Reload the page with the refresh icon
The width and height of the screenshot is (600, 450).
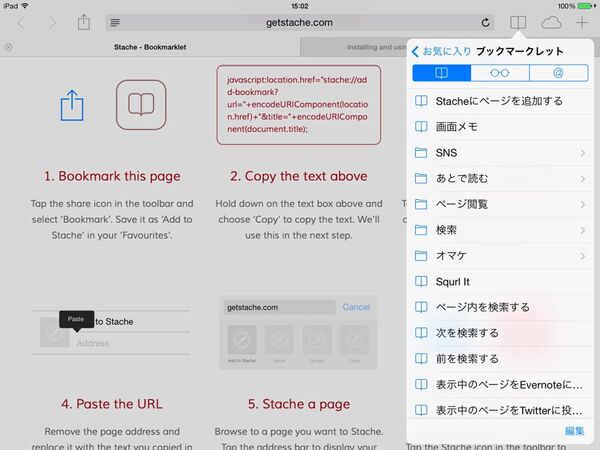(x=486, y=23)
